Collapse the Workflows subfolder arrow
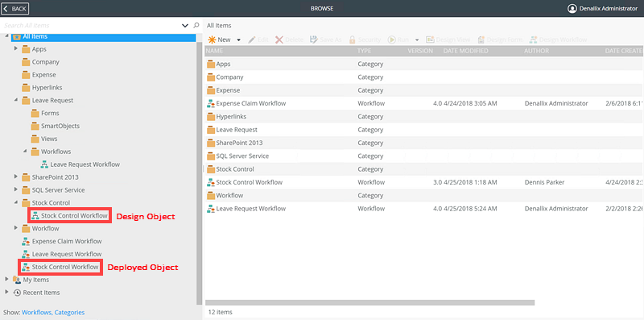Image resolution: width=644 pixels, height=320 pixels. 25,151
